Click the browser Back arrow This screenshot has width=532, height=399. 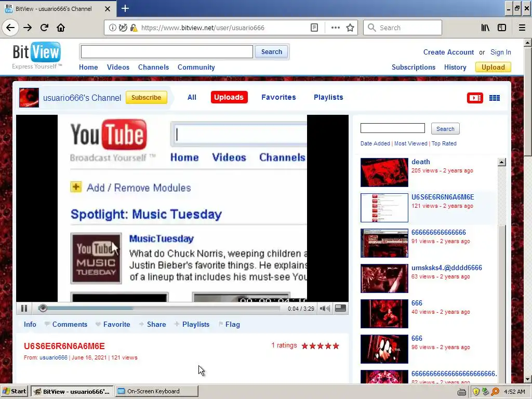10,28
